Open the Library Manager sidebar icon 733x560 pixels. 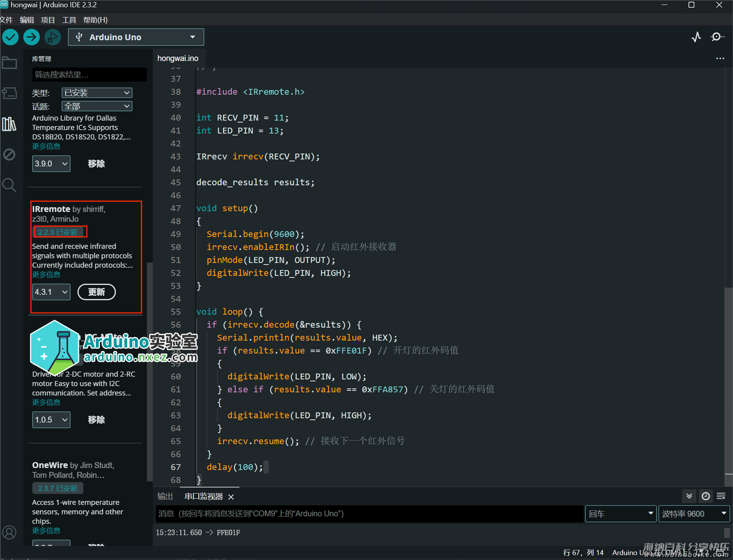(9, 124)
